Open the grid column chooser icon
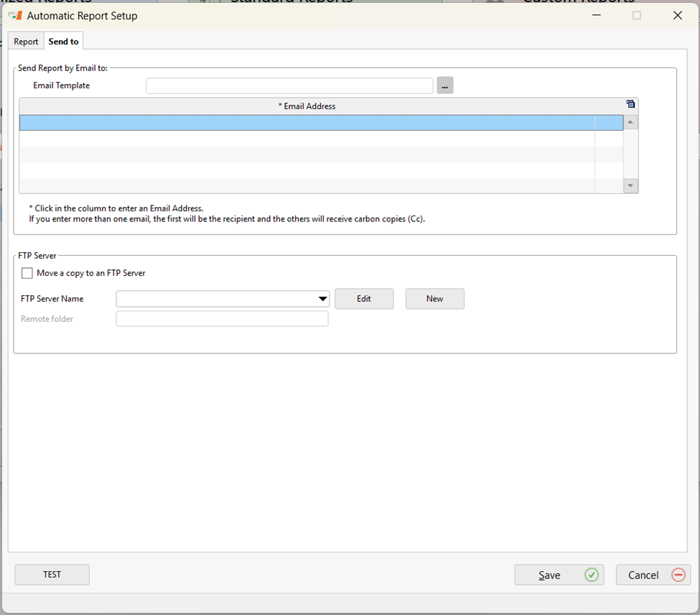 point(630,105)
